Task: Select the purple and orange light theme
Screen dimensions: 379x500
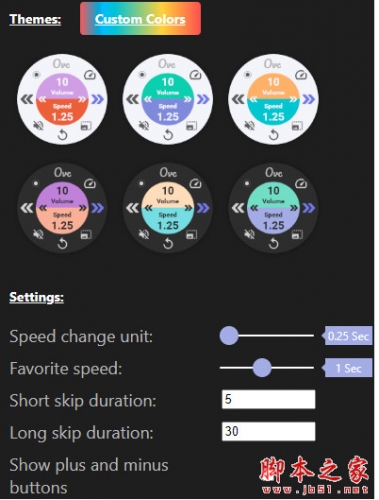Action: click(62, 99)
